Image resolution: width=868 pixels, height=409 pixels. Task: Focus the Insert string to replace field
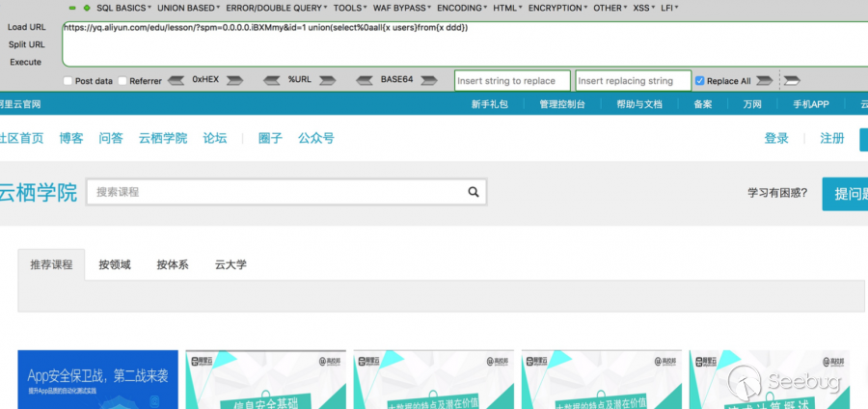point(512,81)
